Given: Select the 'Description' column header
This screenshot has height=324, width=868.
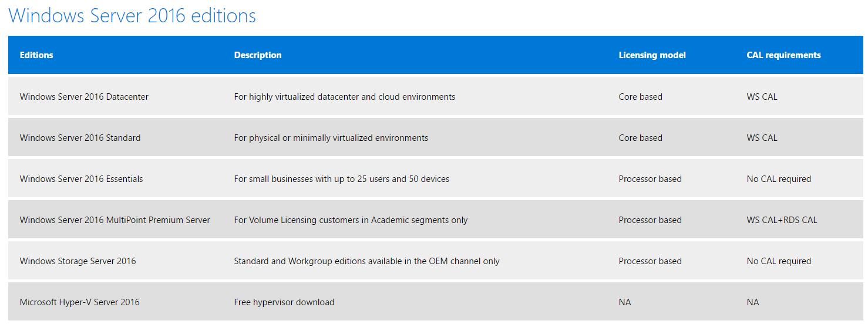Looking at the screenshot, I should click(x=258, y=55).
